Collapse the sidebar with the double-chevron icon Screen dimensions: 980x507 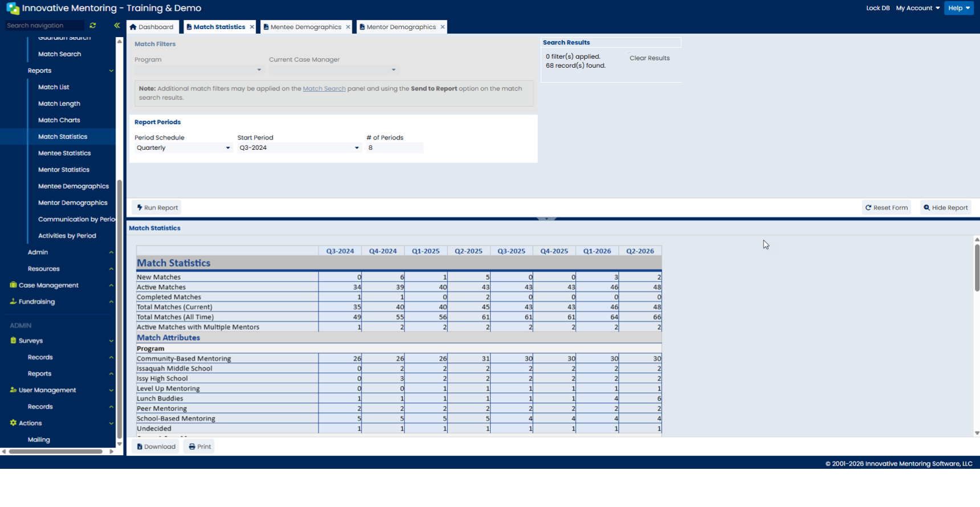(x=117, y=26)
